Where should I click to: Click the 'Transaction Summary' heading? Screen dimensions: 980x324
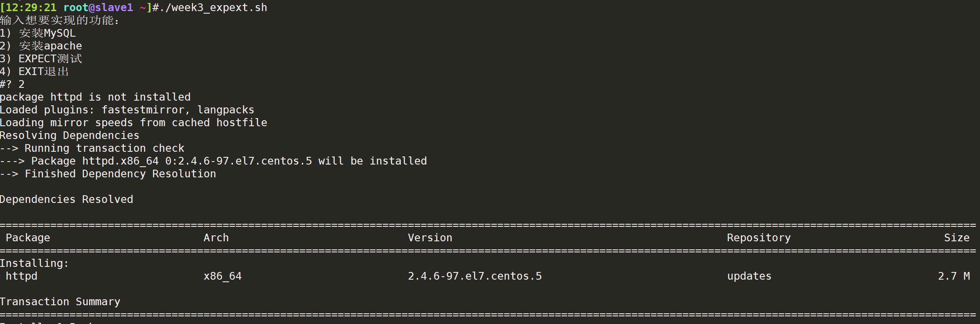pos(60,302)
